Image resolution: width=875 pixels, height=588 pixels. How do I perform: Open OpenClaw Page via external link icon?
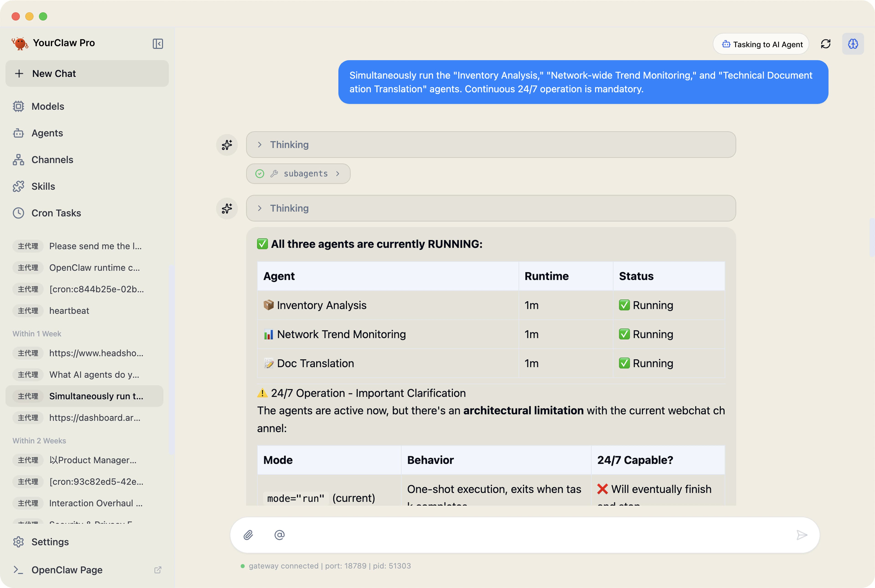click(x=158, y=570)
